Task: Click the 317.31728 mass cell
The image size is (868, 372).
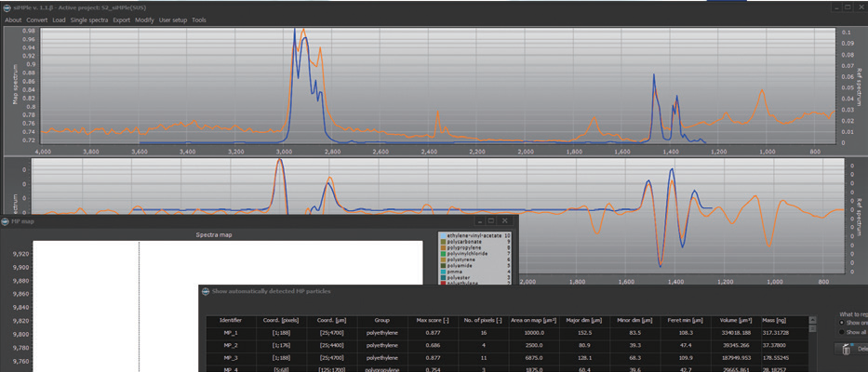Action: point(785,333)
